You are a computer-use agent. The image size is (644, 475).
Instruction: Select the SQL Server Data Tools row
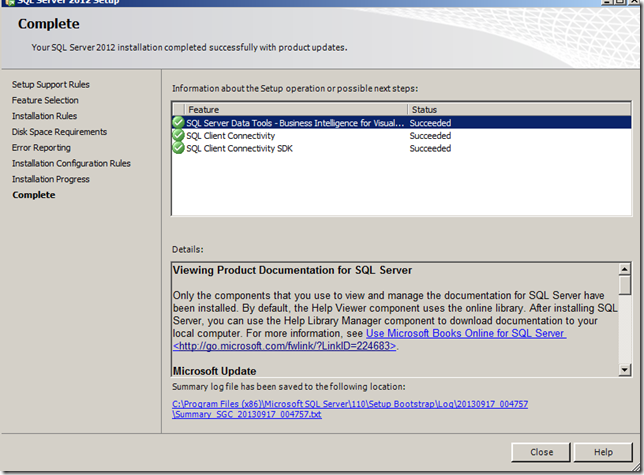401,123
